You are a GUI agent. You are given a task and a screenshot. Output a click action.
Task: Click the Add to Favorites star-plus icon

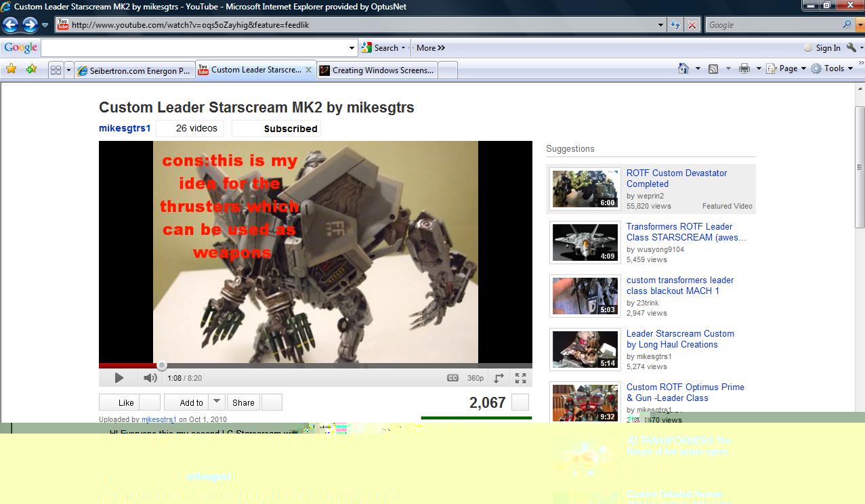[x=31, y=69]
